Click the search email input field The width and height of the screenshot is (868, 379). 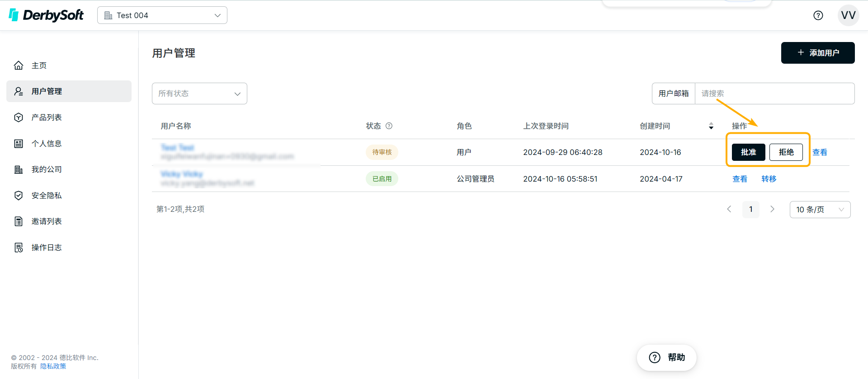point(774,94)
